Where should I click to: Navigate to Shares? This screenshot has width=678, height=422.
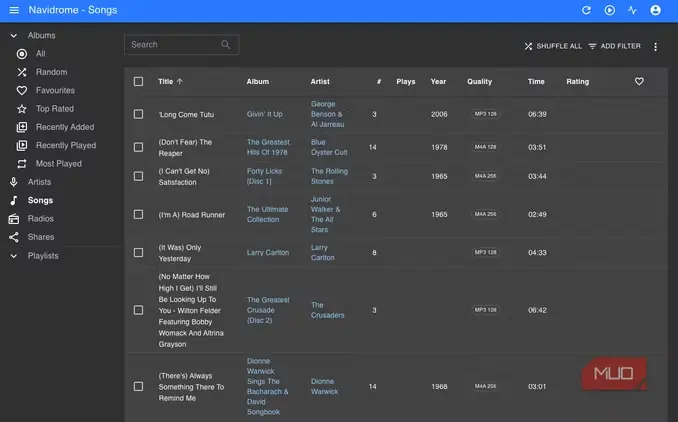click(x=41, y=237)
